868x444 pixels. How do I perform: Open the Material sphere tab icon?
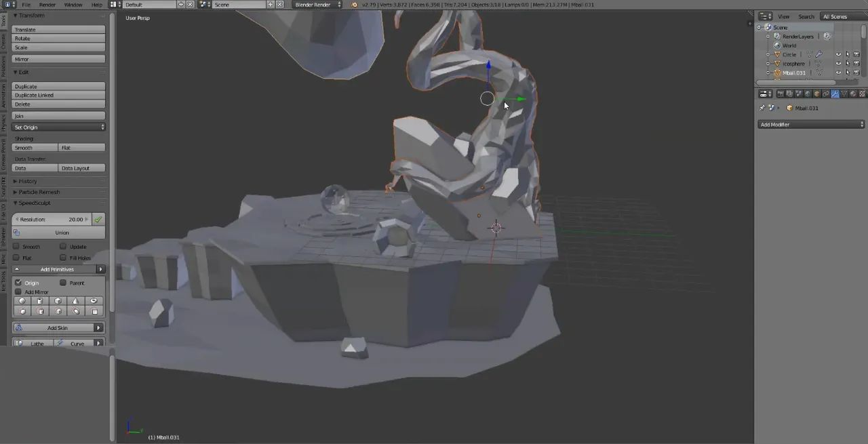[x=853, y=94]
